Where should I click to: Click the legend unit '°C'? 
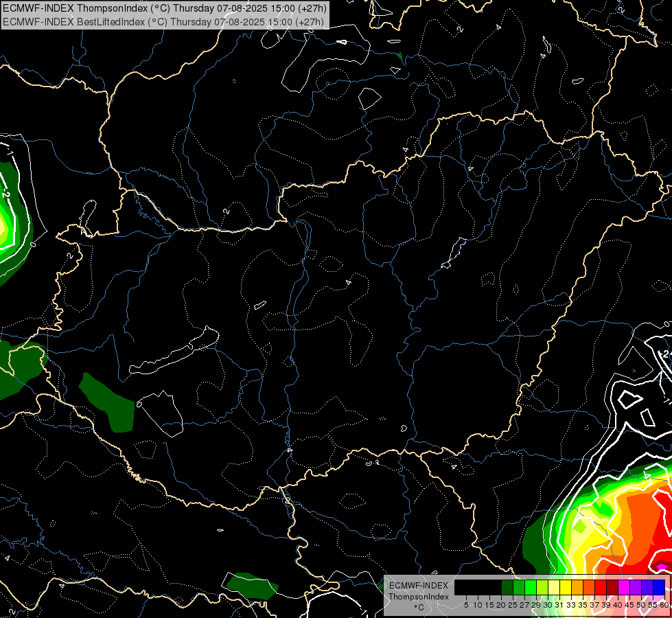click(x=419, y=608)
